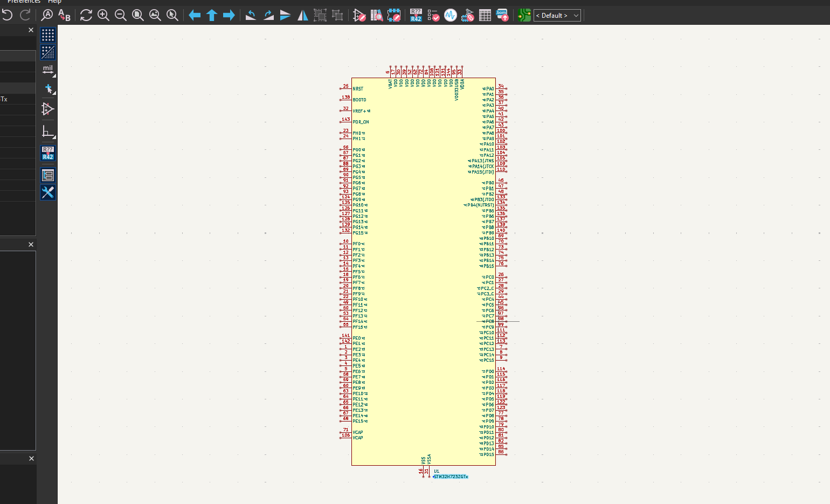This screenshot has width=830, height=504.
Task: Click the PA13(JTMS pin label
Action: [x=483, y=161]
